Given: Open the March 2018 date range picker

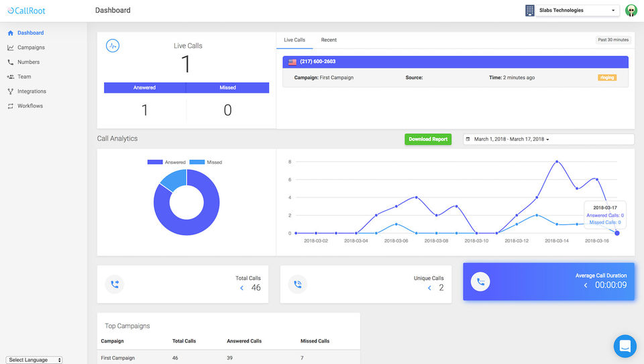Looking at the screenshot, I should pyautogui.click(x=549, y=140).
